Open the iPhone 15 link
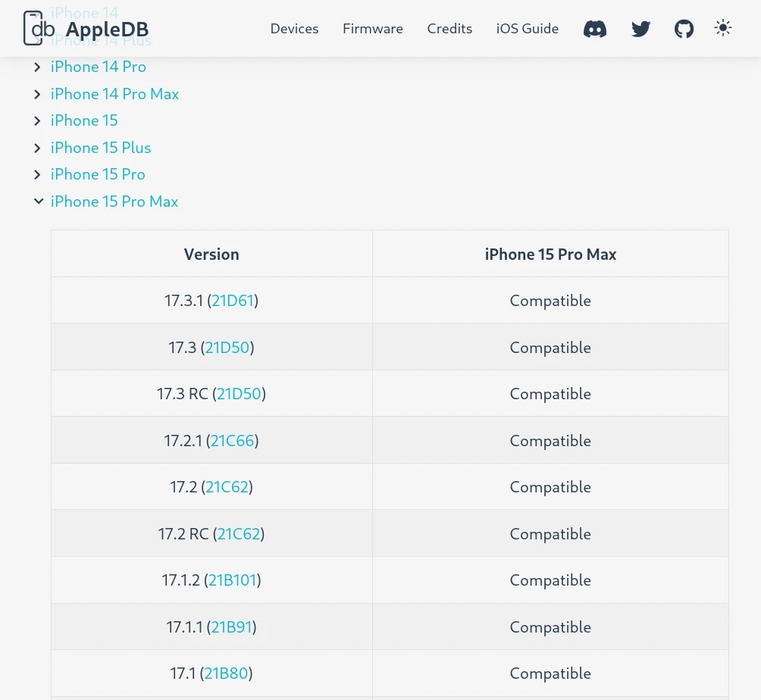Viewport: 761px width, 700px height. pos(84,120)
